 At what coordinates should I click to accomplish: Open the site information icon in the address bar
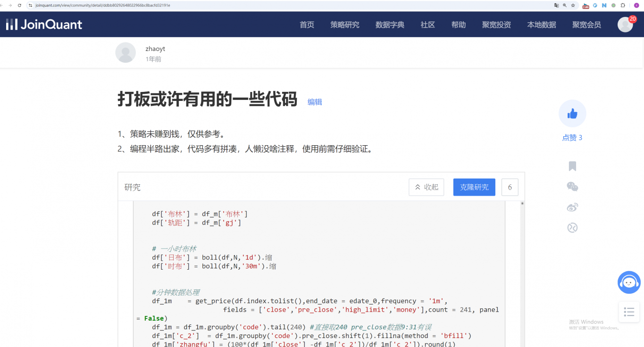click(31, 5)
